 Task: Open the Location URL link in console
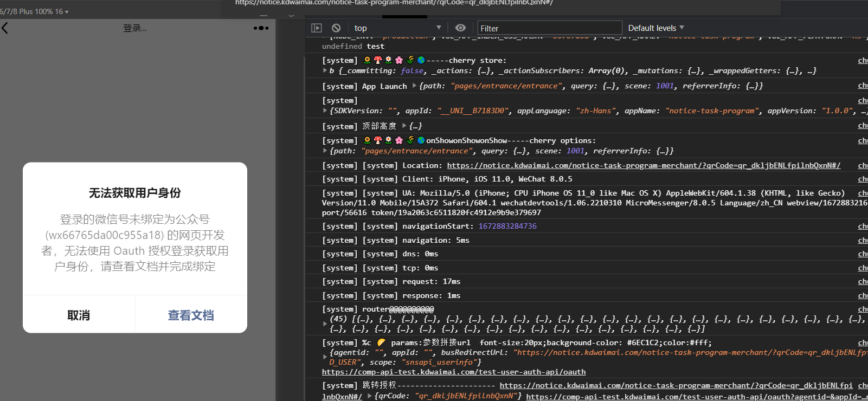pos(643,165)
